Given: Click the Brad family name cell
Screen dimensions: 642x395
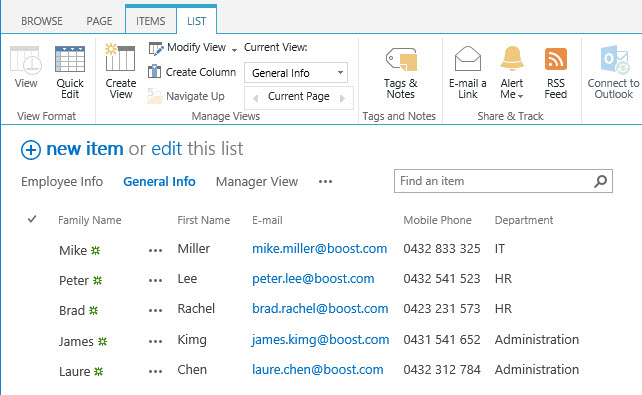Looking at the screenshot, I should click(72, 311).
